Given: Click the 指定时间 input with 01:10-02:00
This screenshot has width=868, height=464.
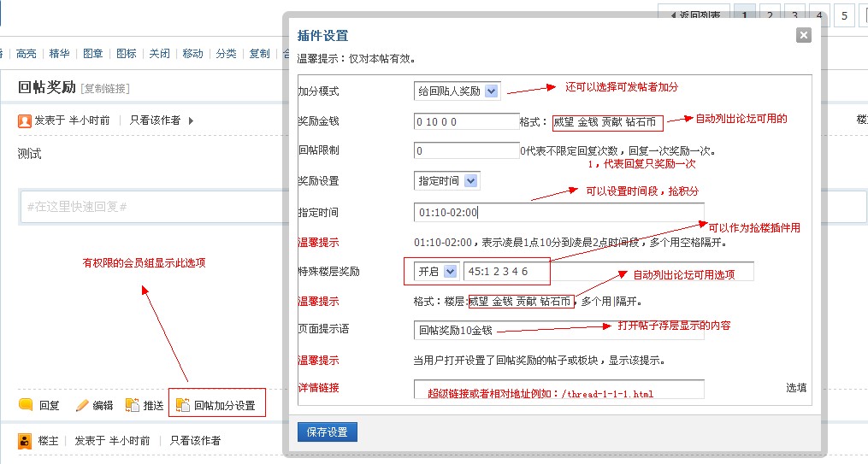Looking at the screenshot, I should 558,213.
